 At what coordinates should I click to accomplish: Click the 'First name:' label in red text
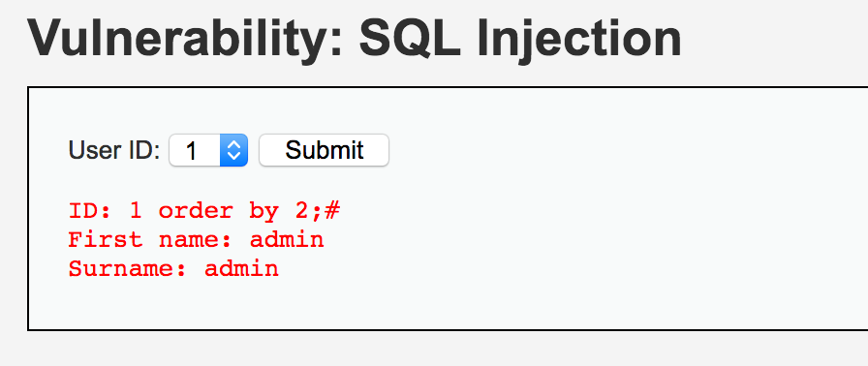coord(151,240)
